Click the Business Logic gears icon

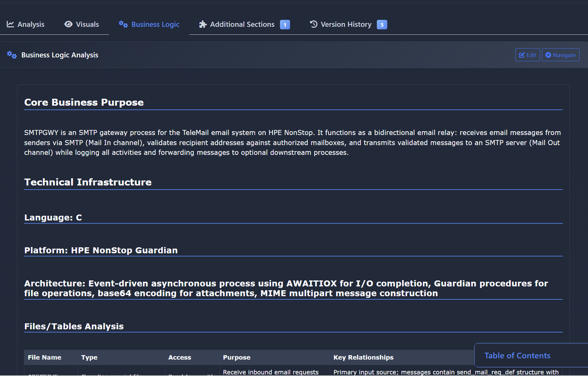123,24
